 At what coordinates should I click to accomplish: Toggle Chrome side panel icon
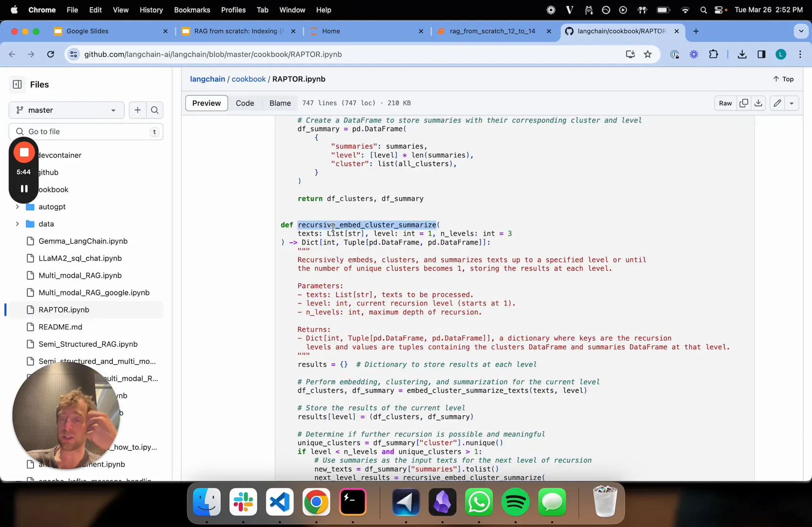761,54
